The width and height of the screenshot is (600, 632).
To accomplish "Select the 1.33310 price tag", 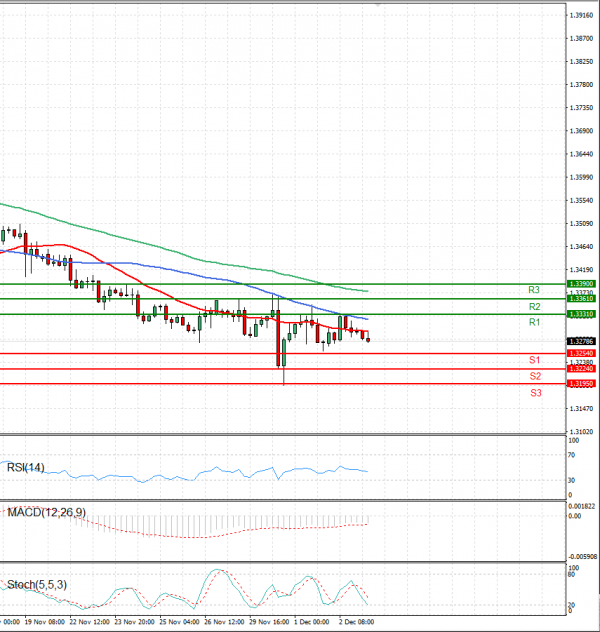I will coord(581,314).
